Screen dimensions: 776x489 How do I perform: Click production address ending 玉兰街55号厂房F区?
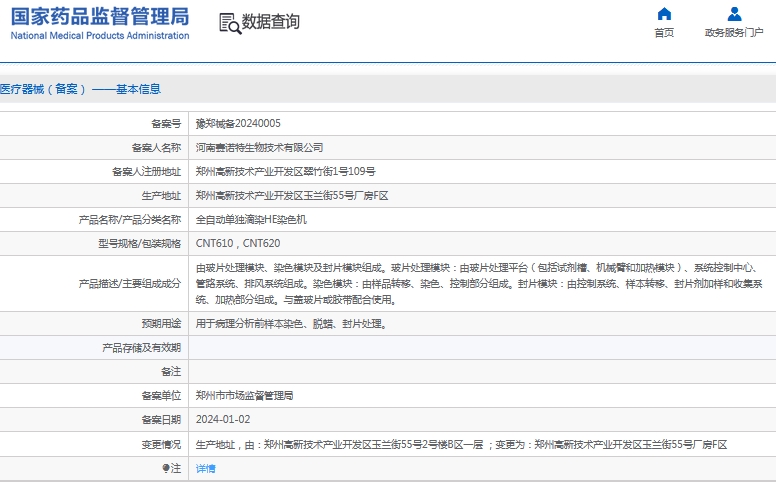point(292,196)
